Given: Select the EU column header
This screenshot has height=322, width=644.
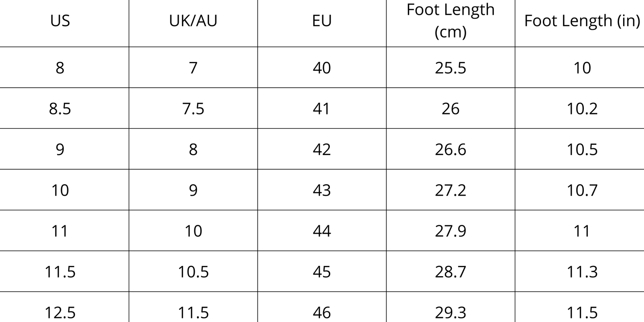Looking at the screenshot, I should coord(322,21).
